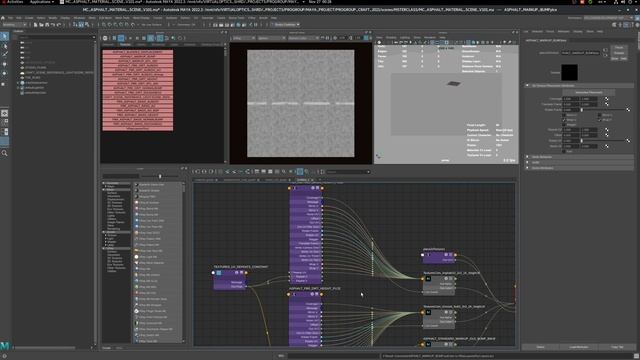Show input connections in node editor toolbar
The height and width of the screenshot is (360, 640).
point(197,172)
